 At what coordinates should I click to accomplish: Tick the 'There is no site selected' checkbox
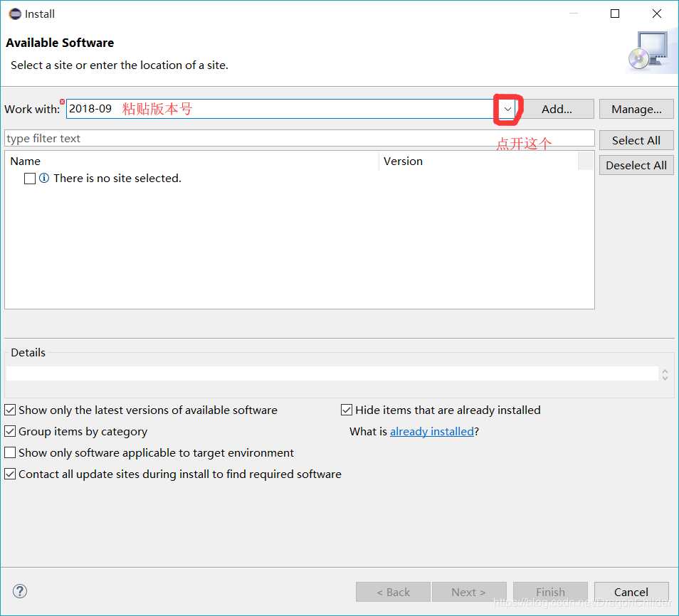(30, 179)
